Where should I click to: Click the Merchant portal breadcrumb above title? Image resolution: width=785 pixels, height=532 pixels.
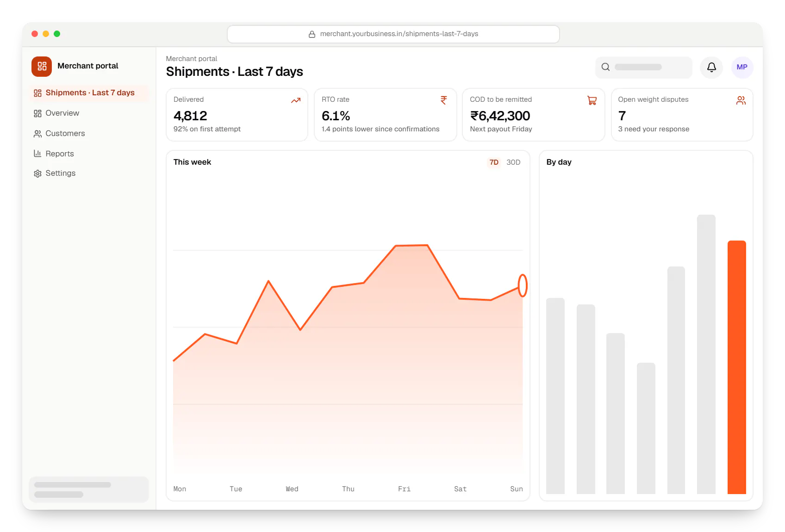192,59
